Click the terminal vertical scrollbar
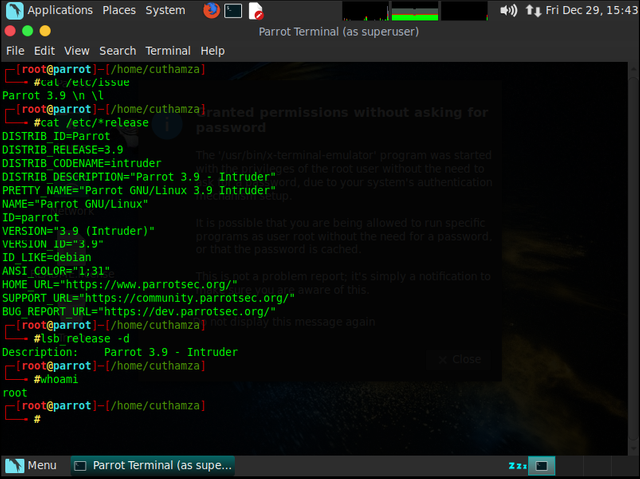This screenshot has width=640, height=479. click(633, 257)
